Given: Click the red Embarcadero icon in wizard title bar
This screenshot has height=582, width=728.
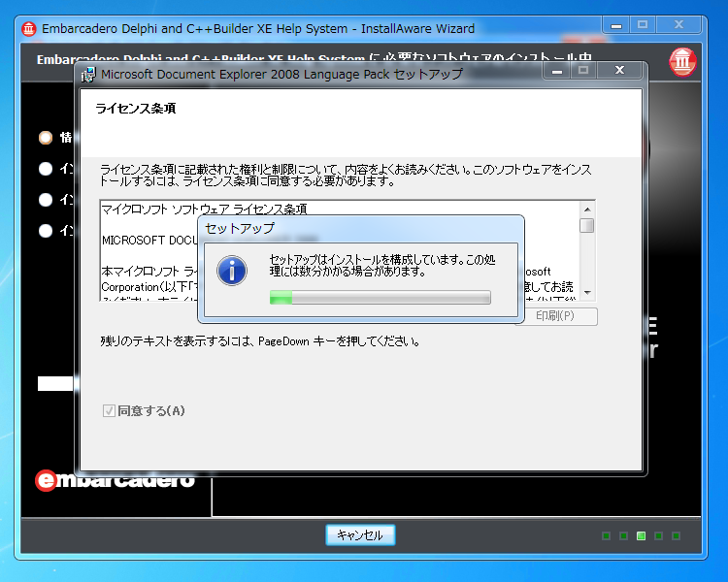Looking at the screenshot, I should coord(29,29).
